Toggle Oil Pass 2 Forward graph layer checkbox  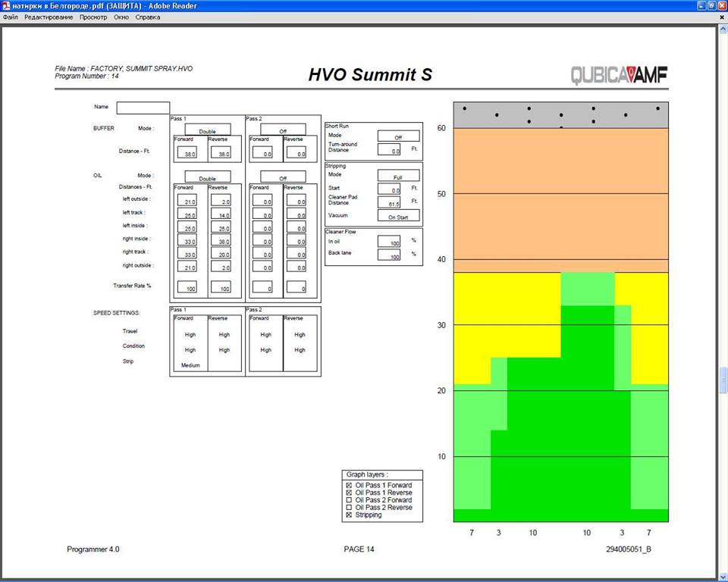coord(349,500)
